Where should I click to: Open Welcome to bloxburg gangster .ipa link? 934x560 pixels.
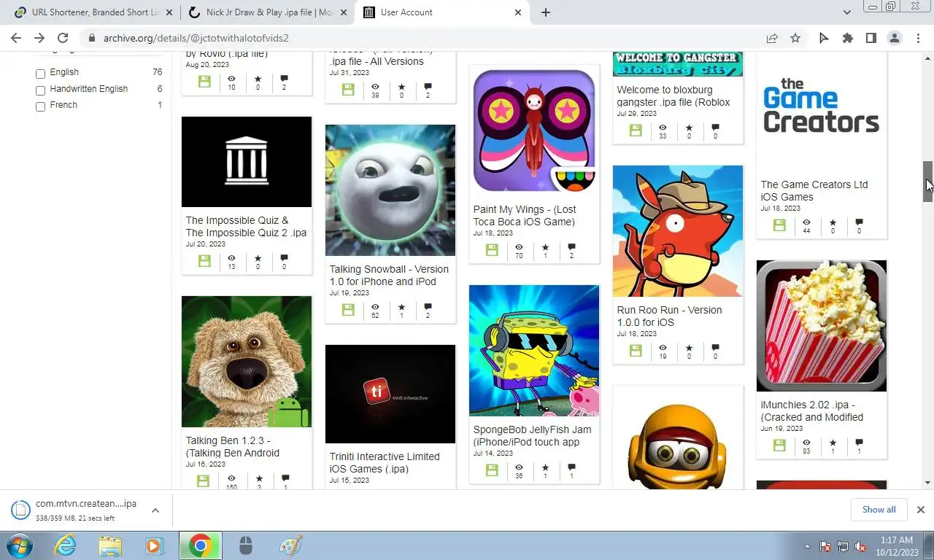coord(674,96)
